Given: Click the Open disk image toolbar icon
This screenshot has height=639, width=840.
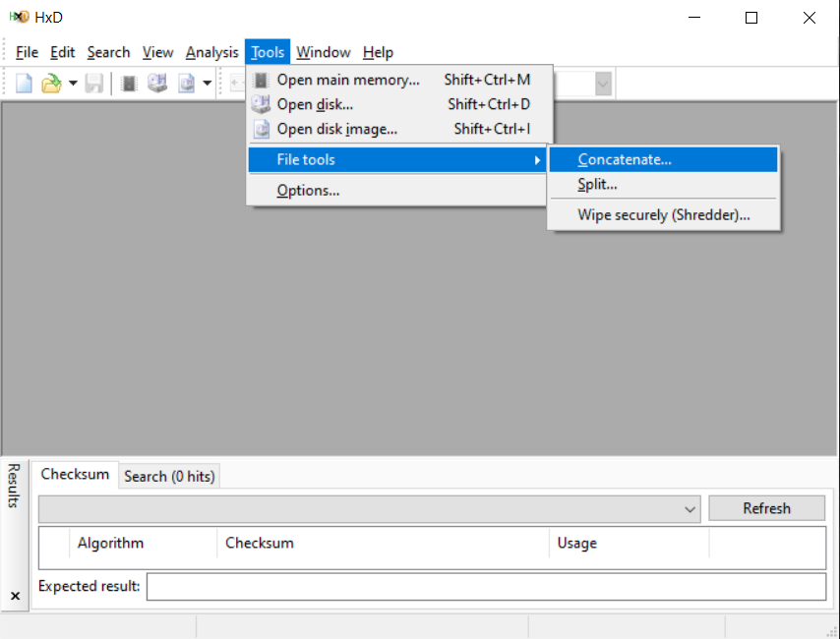Looking at the screenshot, I should click(187, 84).
